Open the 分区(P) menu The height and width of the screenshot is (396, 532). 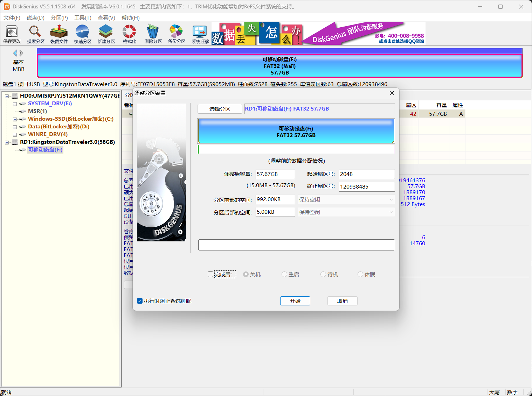[x=59, y=18]
